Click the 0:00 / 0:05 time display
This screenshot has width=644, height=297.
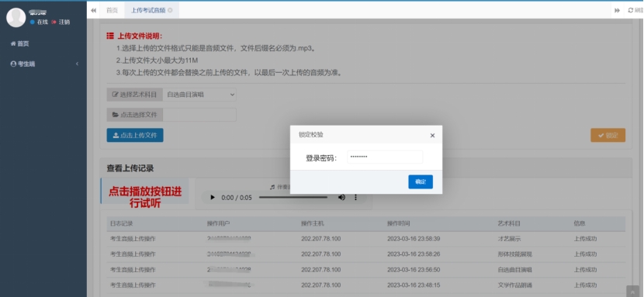tap(237, 198)
